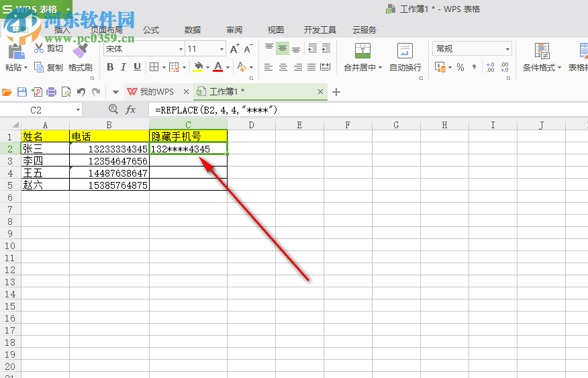Image resolution: width=588 pixels, height=378 pixels.
Task: Add new document tab with plus
Action: [336, 92]
